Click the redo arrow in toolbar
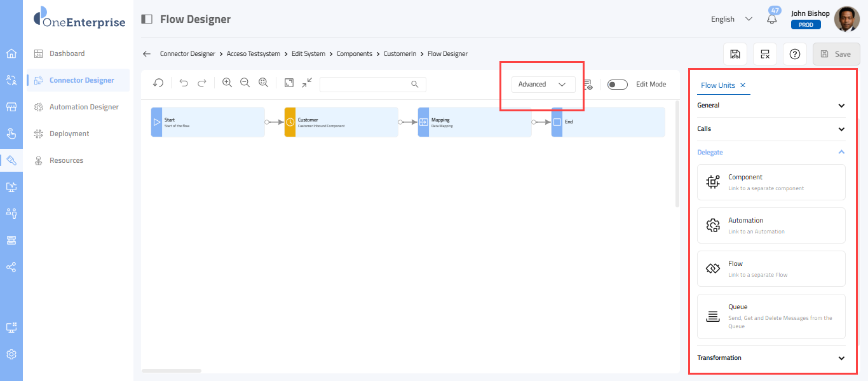This screenshot has height=381, width=868. [202, 83]
